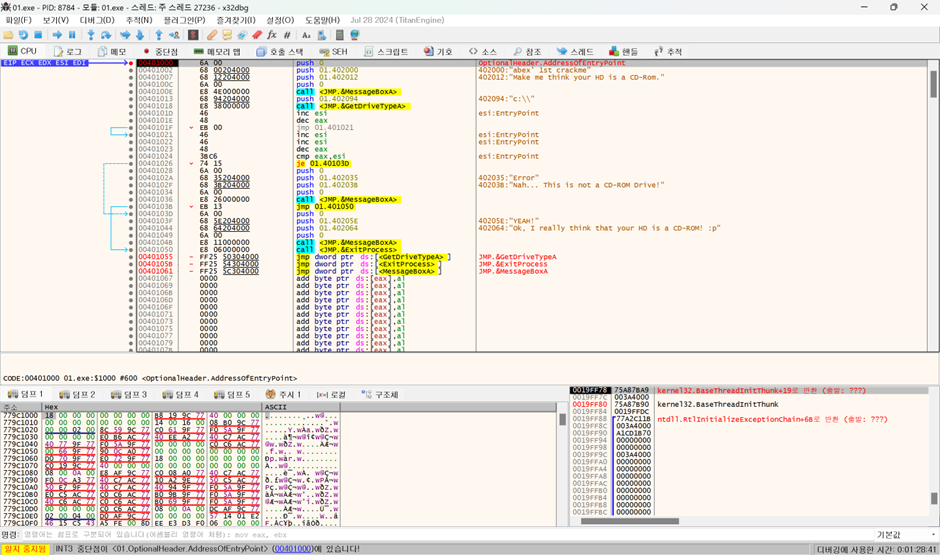This screenshot has height=555, width=940.
Task: Click the Run (arrow) toolbar icon
Action: (56, 35)
